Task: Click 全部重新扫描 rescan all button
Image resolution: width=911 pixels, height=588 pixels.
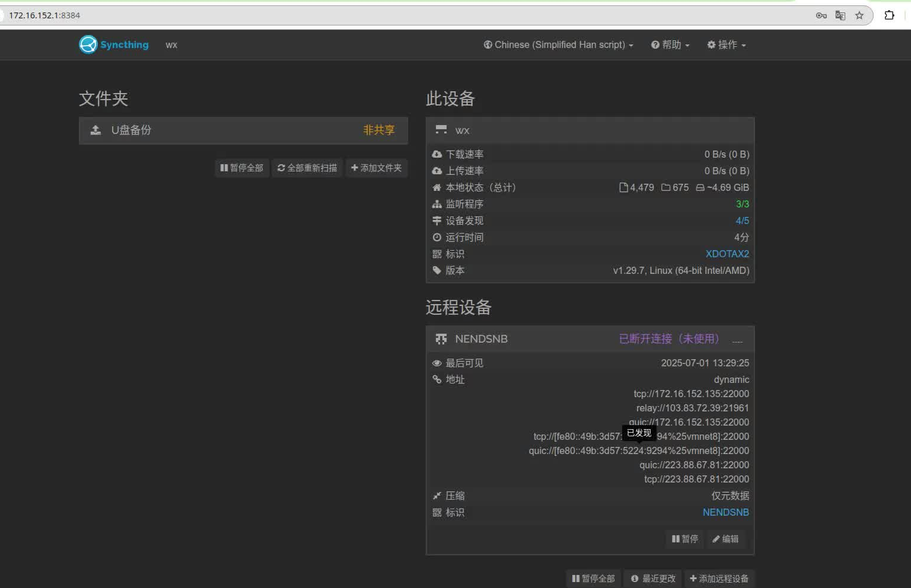Action: pos(307,168)
